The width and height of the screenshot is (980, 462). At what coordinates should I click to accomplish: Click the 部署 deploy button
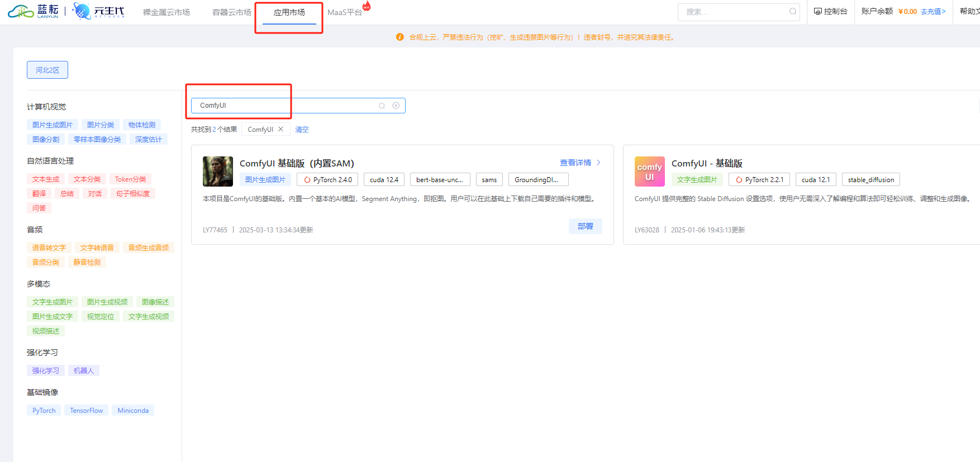[586, 226]
